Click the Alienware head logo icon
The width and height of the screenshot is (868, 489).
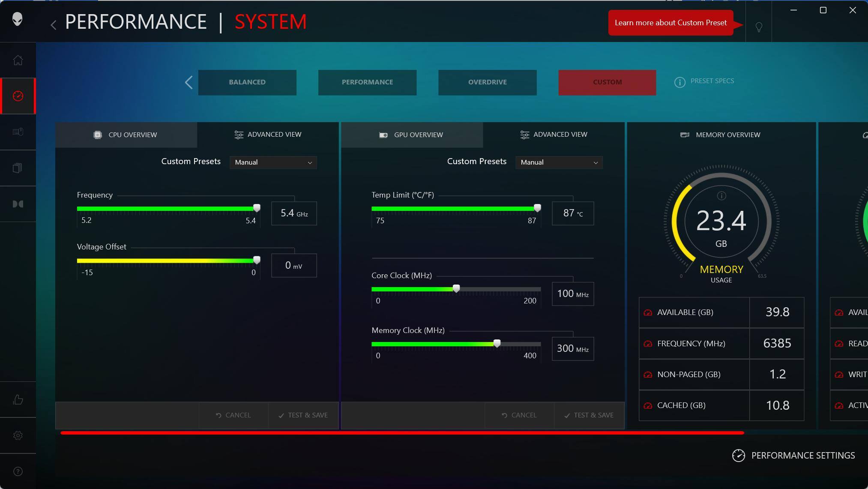(17, 19)
